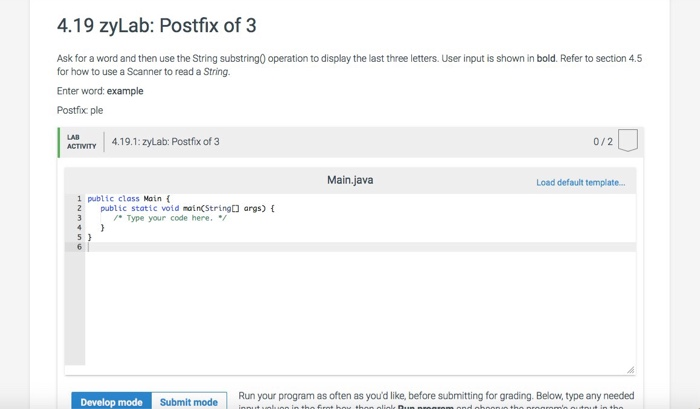Switch to Submit mode
This screenshot has height=409, width=700.
pyautogui.click(x=189, y=401)
